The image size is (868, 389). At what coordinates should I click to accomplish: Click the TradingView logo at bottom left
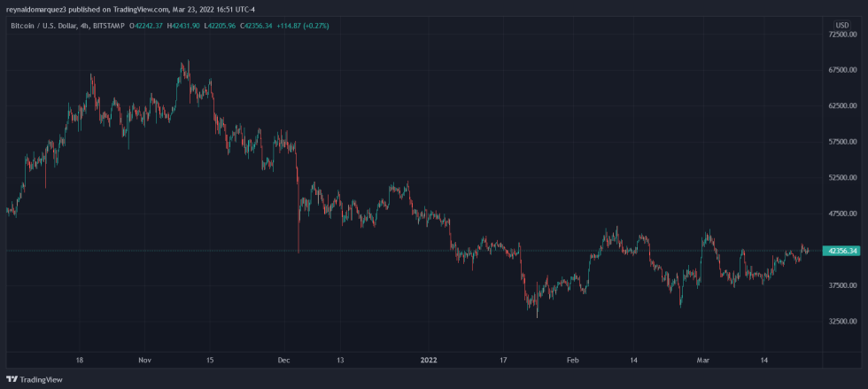pyautogui.click(x=34, y=379)
